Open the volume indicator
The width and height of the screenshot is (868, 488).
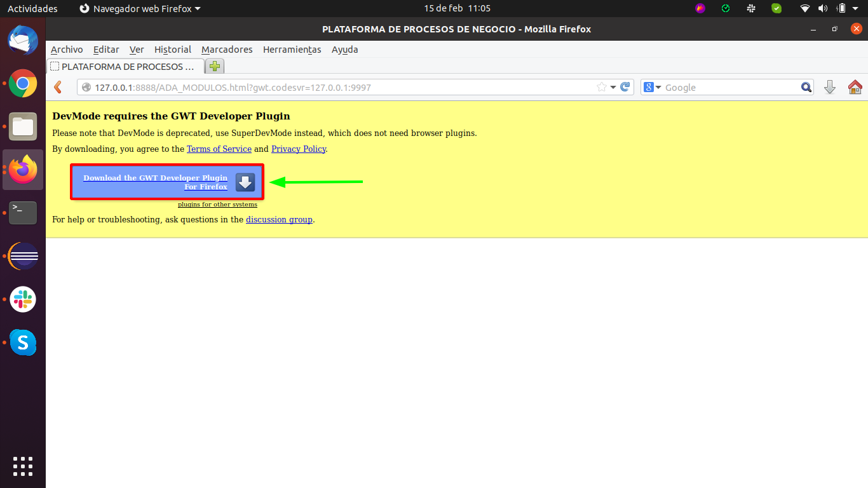coord(823,8)
